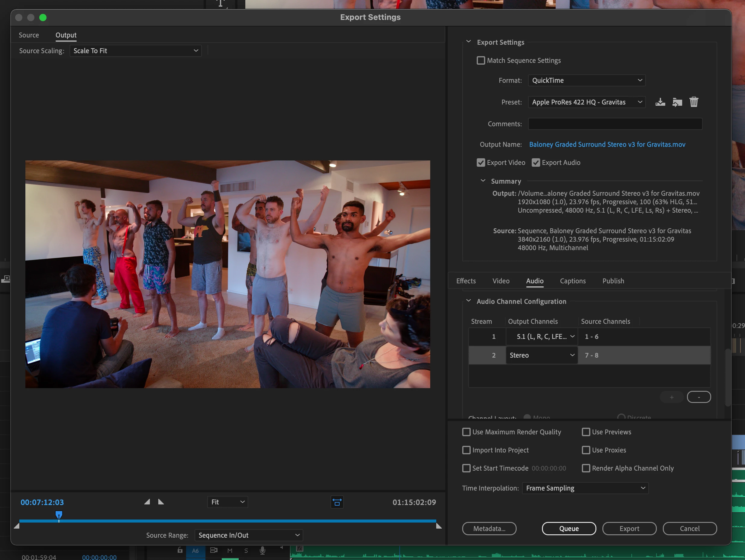Click the Set In Point marker icon
The image size is (745, 560).
pyautogui.click(x=147, y=502)
